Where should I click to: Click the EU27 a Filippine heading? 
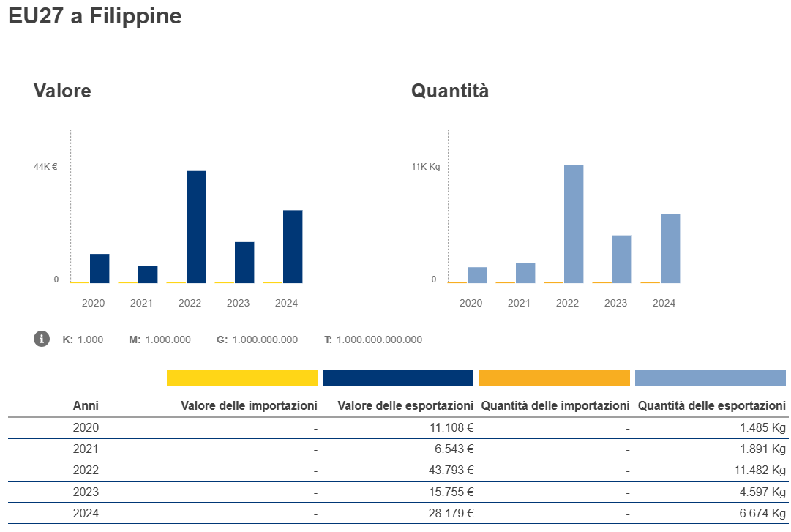coord(95,17)
